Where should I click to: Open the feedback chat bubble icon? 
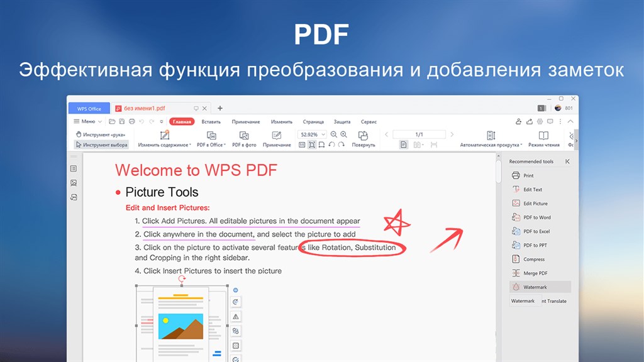coord(550,121)
